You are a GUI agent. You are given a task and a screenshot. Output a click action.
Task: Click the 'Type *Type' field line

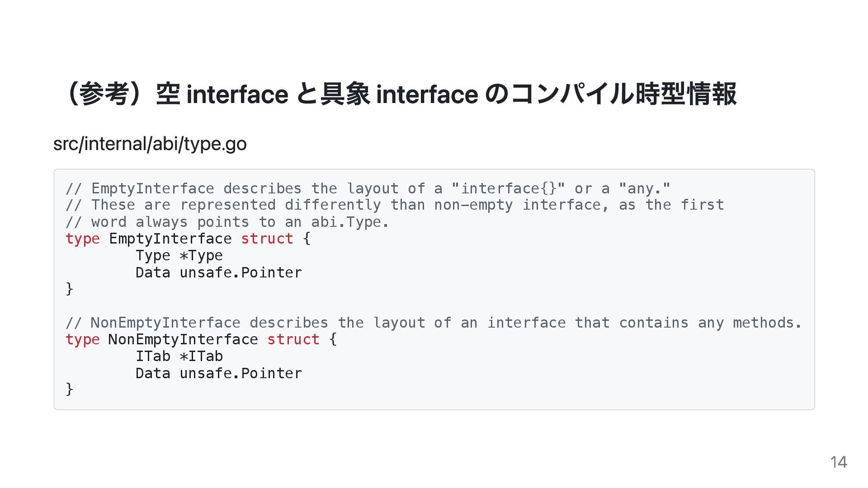[x=179, y=255]
